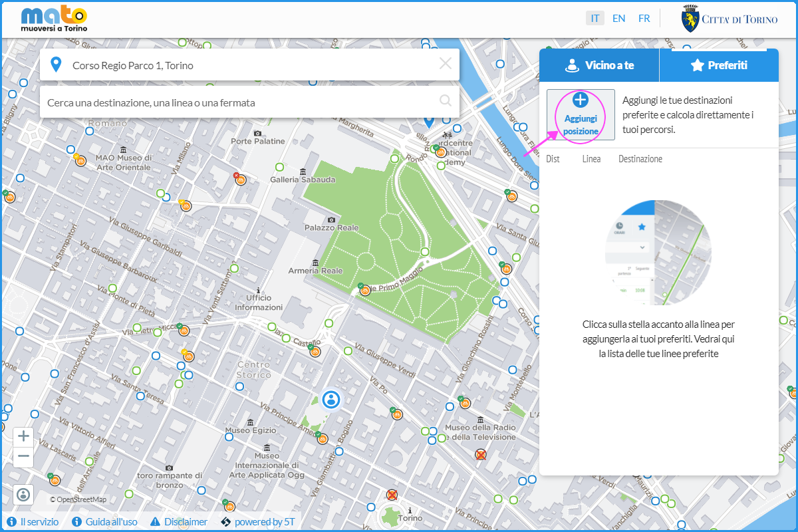The width and height of the screenshot is (798, 532).
Task: Zoom out with the map minus button
Action: pos(24,456)
